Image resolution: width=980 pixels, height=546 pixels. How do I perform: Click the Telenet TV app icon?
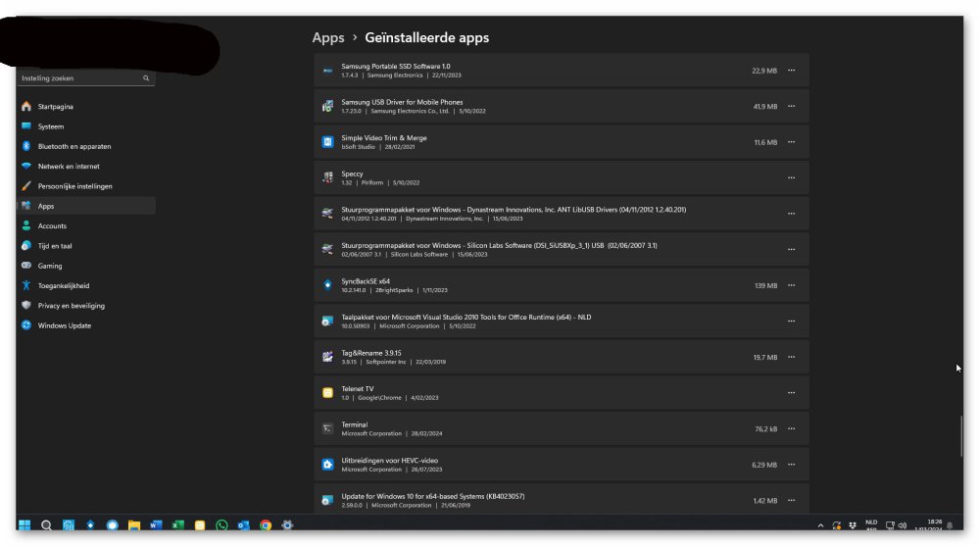[x=328, y=393]
